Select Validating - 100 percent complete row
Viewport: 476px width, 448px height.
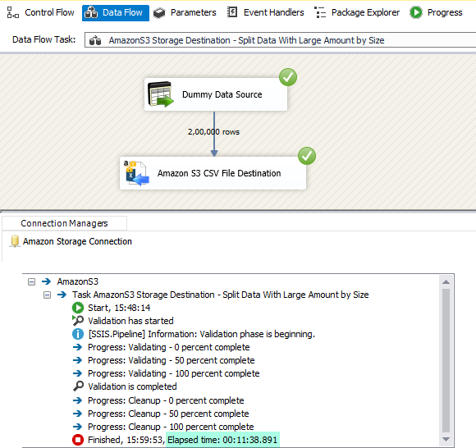pos(174,373)
